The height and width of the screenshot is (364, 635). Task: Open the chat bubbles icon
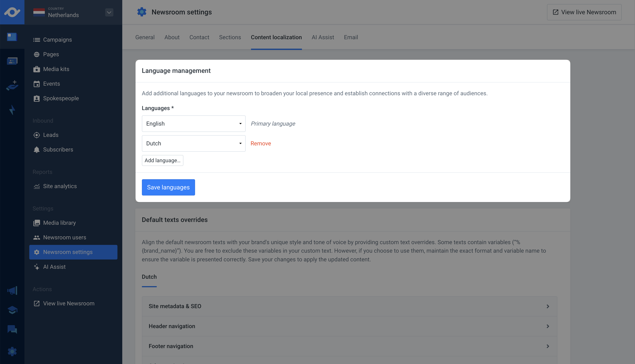pyautogui.click(x=12, y=329)
